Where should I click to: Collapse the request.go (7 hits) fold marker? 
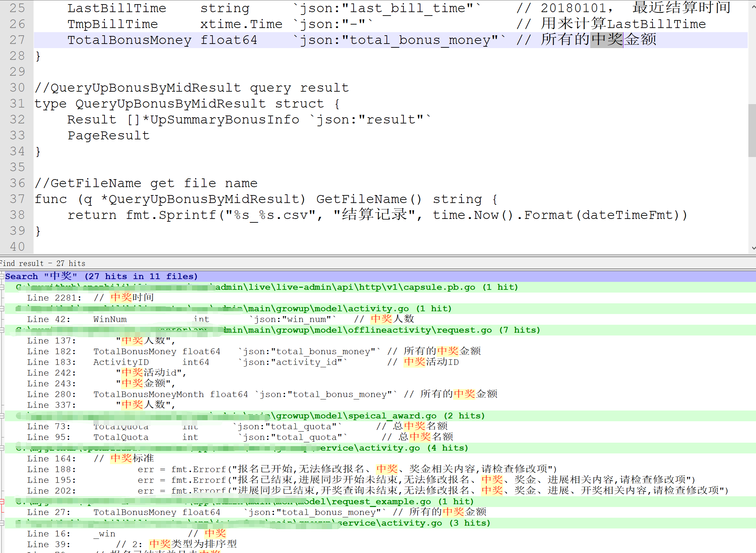(x=2, y=330)
